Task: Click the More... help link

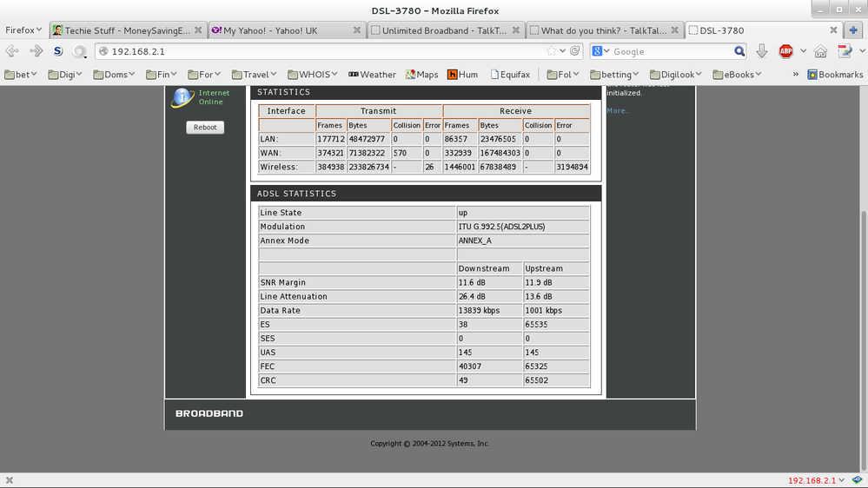Action: click(x=619, y=110)
